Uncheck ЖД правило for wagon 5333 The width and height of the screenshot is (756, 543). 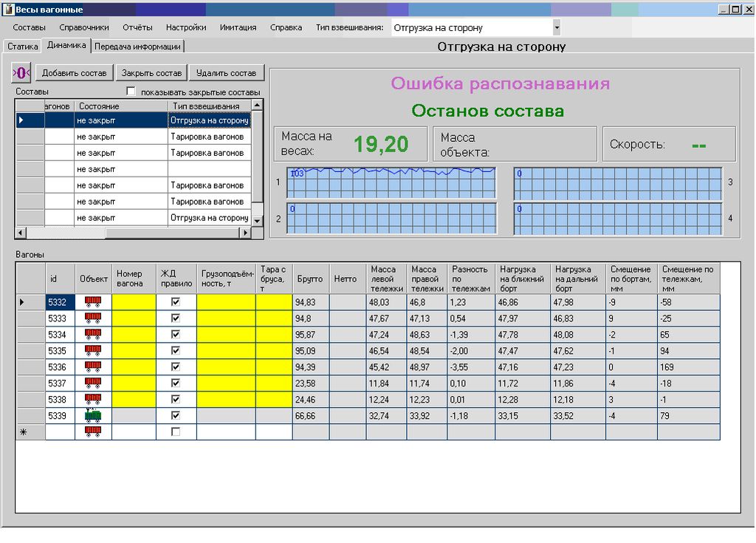[176, 318]
